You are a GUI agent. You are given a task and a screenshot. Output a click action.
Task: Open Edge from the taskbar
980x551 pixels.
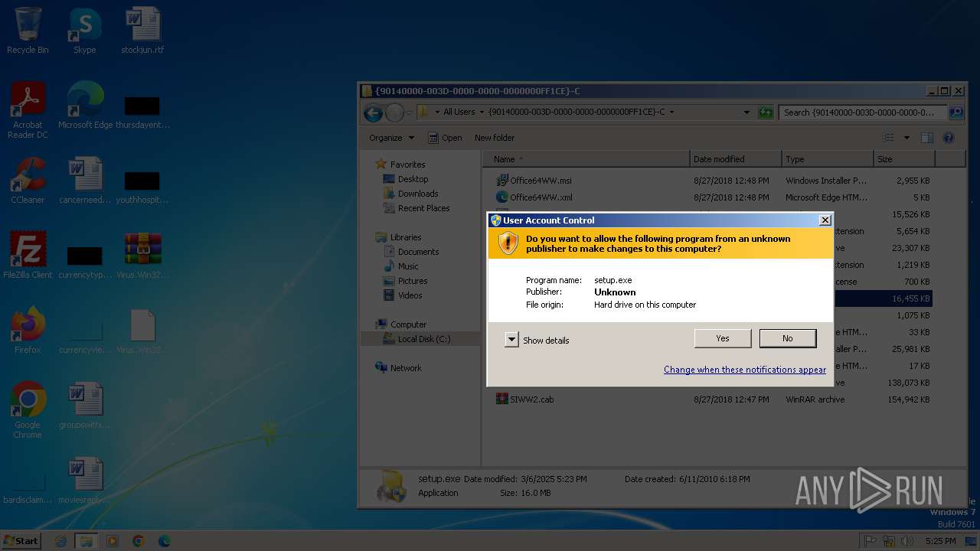pos(164,541)
